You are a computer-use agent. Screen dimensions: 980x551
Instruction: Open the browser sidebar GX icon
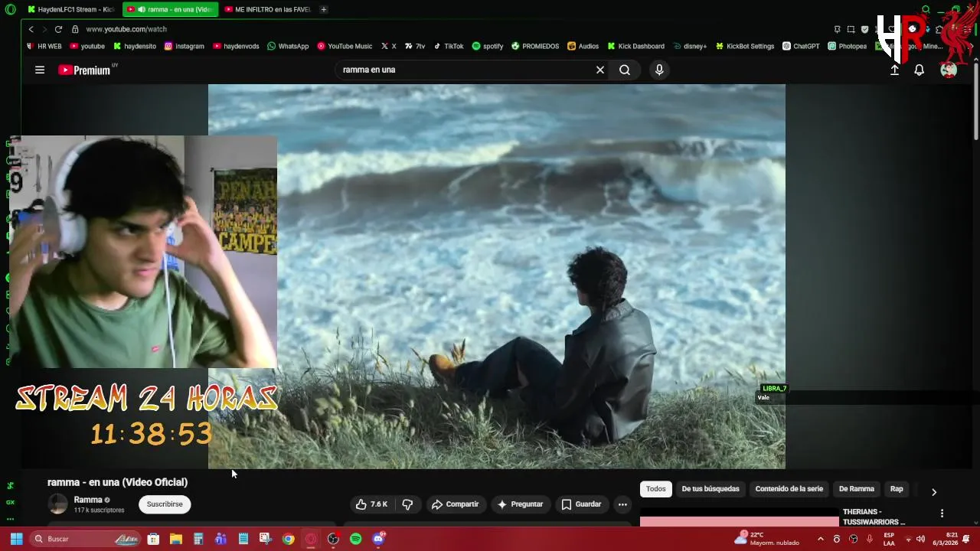[x=10, y=502]
